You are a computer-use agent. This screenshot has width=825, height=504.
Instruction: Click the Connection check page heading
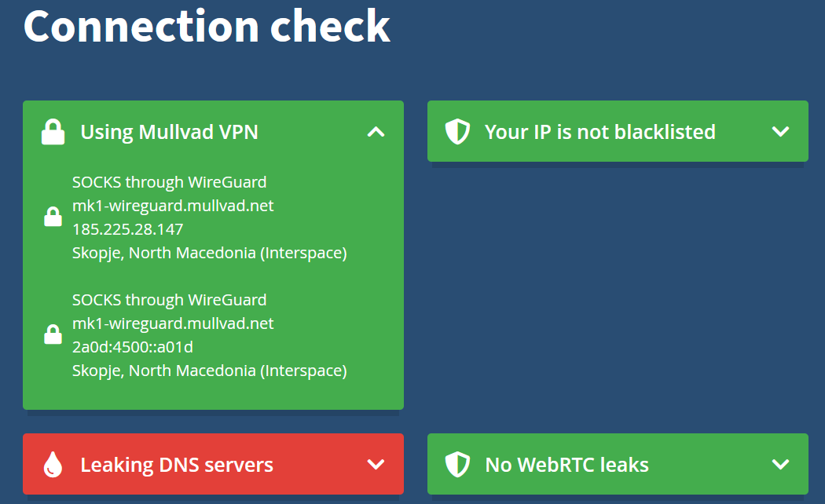[x=207, y=27]
